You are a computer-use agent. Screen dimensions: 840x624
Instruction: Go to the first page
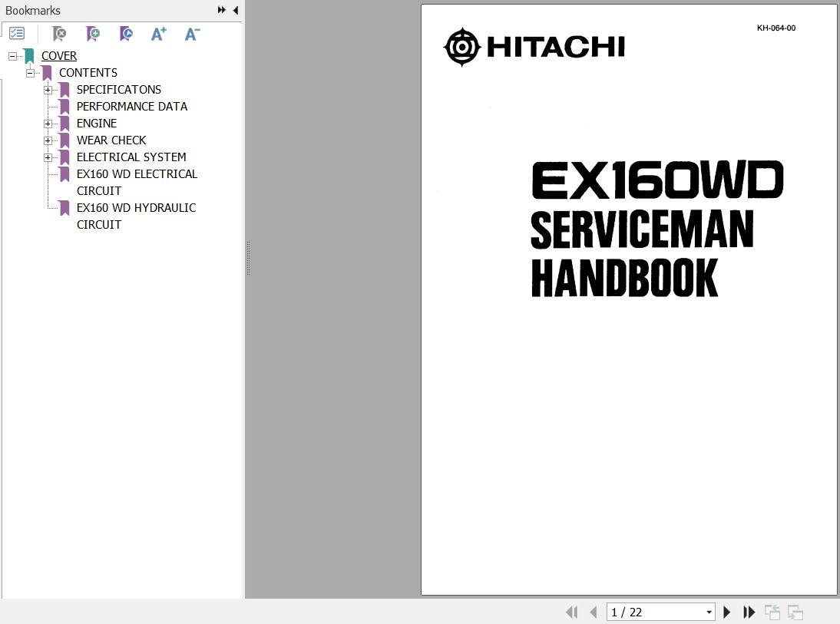click(x=571, y=612)
